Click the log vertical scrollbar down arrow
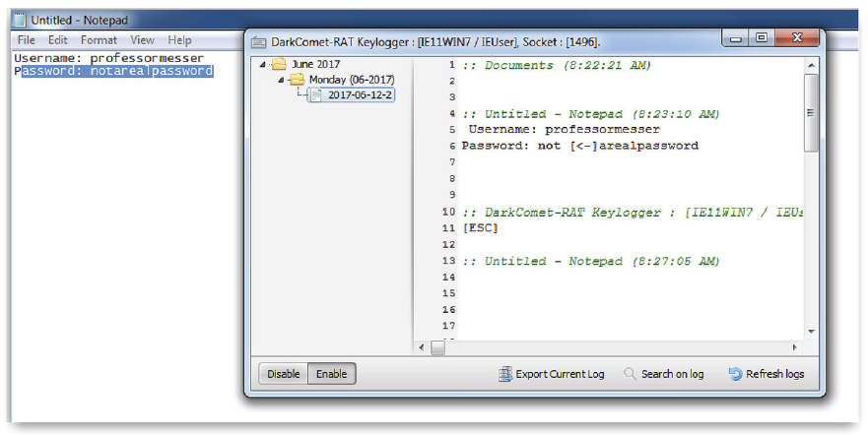This screenshot has height=435, width=868. click(811, 332)
